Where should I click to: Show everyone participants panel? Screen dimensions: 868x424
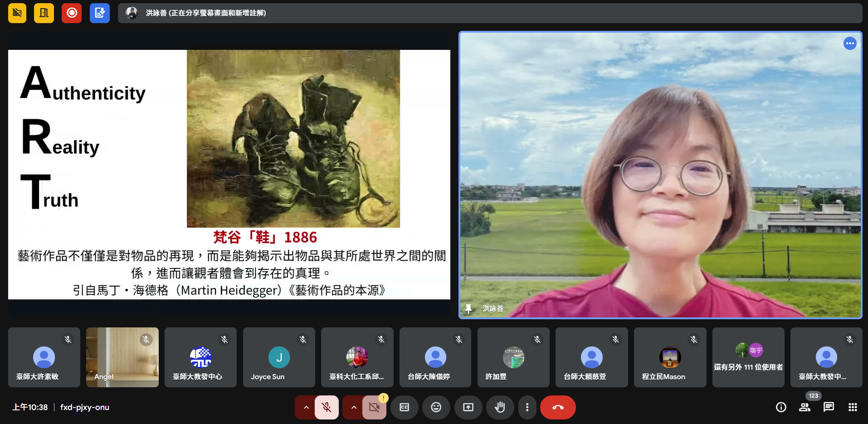point(805,407)
